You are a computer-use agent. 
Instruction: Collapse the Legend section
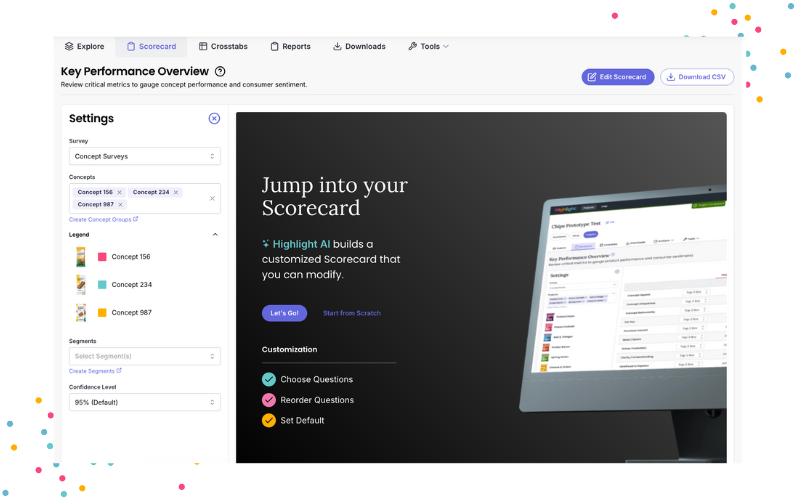[215, 235]
